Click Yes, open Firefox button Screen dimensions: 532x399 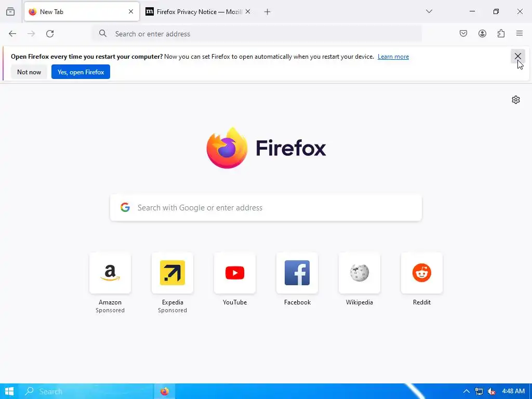coord(81,72)
